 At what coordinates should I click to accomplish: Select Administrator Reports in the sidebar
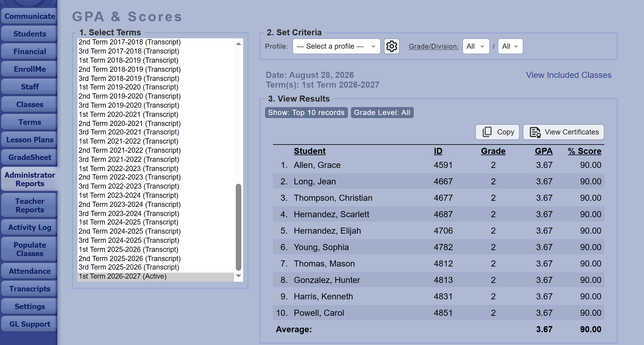(30, 179)
